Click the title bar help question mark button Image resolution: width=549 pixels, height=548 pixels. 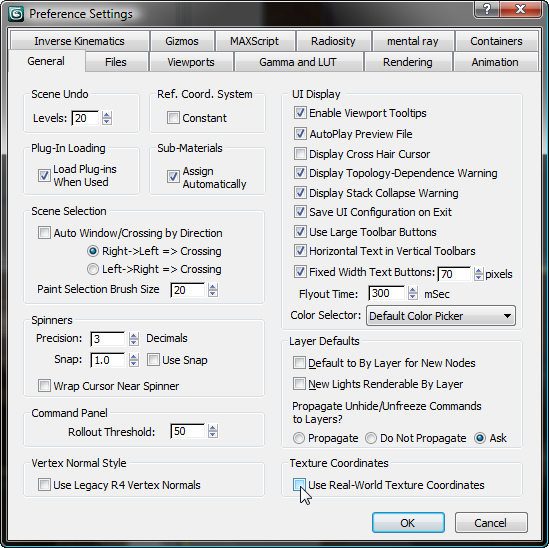coord(487,9)
